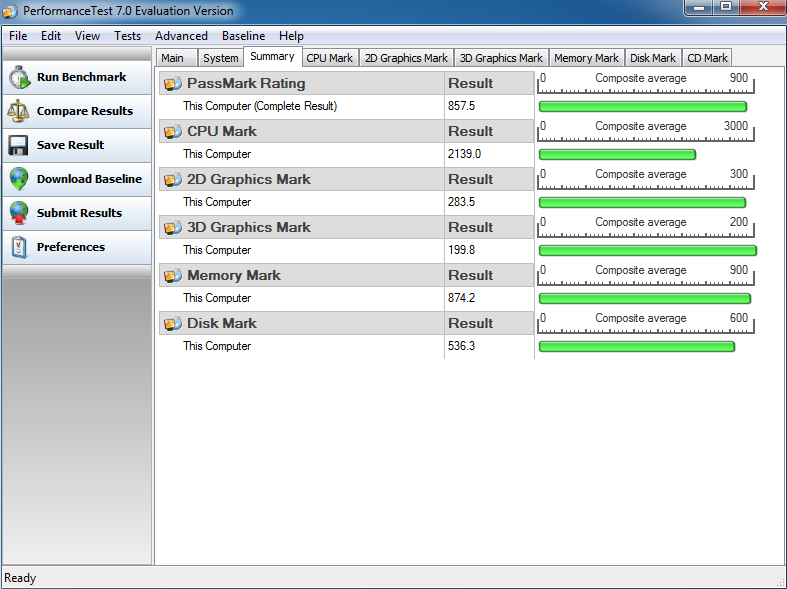Click the Memory Mark result value 874.2
Image resolution: width=787 pixels, height=589 pixels.
point(461,298)
